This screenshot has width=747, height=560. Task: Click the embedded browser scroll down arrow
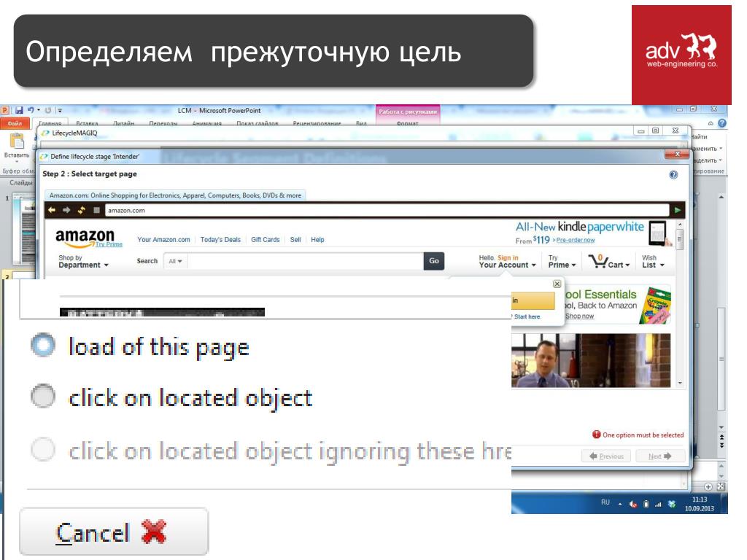tap(680, 383)
